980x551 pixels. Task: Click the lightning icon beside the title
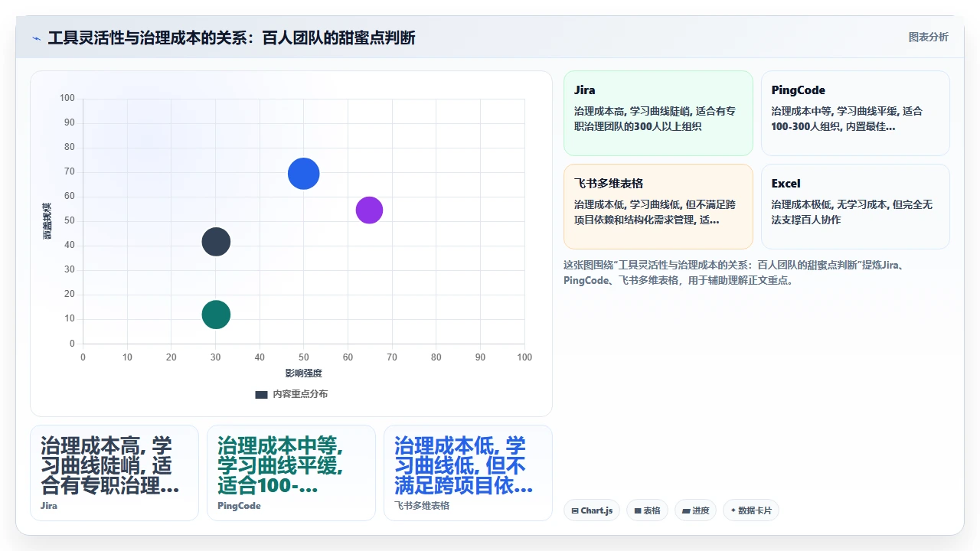pyautogui.click(x=36, y=37)
